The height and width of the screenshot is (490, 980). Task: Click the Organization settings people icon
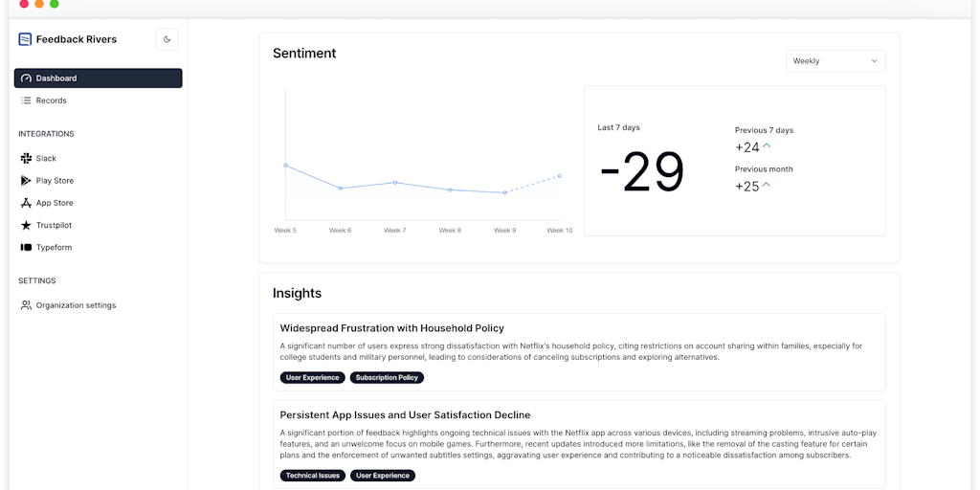click(x=26, y=305)
